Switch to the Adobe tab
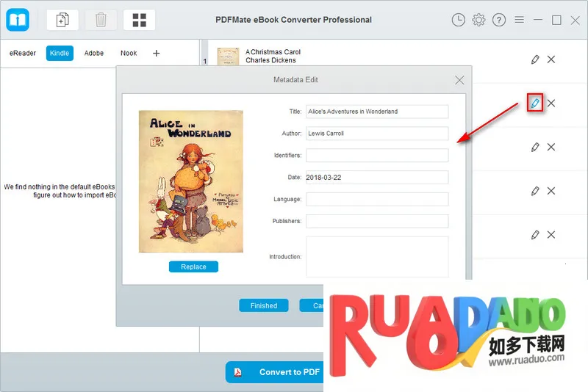588x392 pixels. click(94, 53)
